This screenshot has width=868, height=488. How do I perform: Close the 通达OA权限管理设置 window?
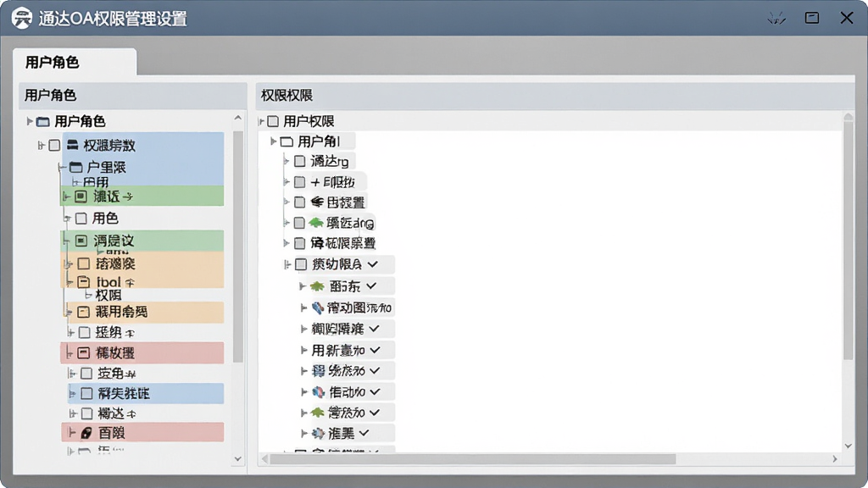point(847,18)
